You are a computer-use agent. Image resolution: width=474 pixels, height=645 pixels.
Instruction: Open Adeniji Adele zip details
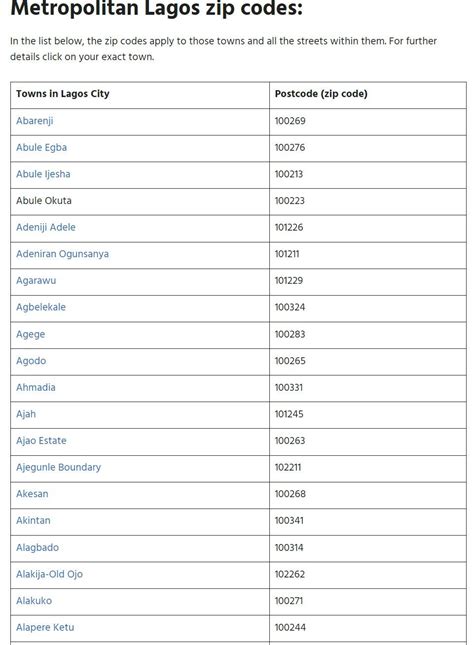click(x=46, y=227)
